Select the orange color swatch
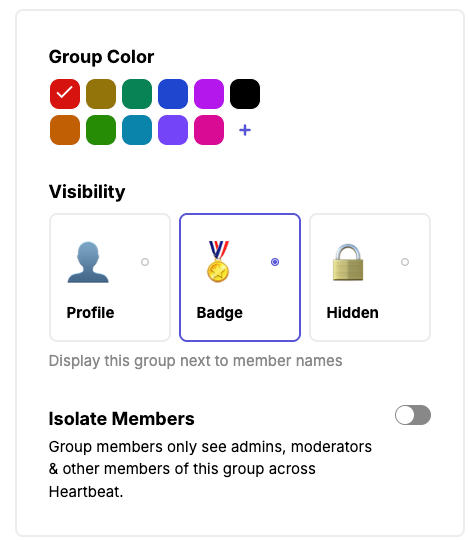468x542 pixels. coord(65,130)
